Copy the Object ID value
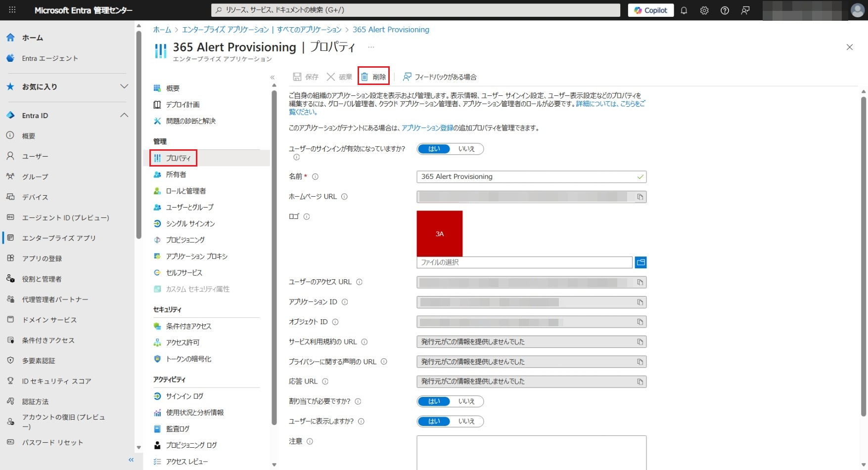 tap(640, 322)
